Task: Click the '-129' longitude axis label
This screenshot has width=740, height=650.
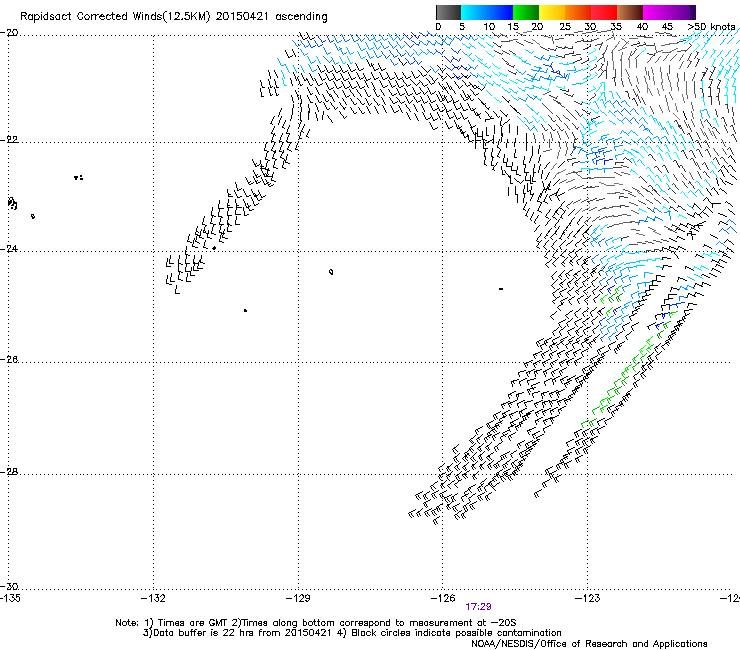Action: [x=298, y=599]
